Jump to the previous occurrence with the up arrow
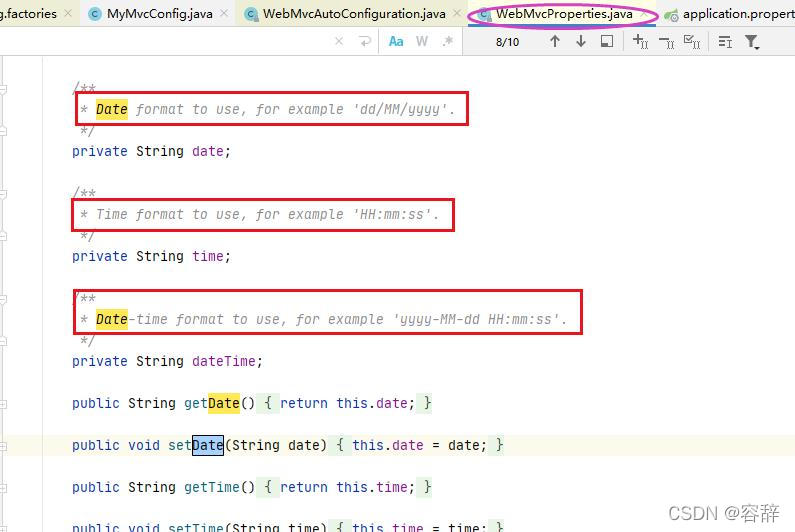 click(555, 42)
